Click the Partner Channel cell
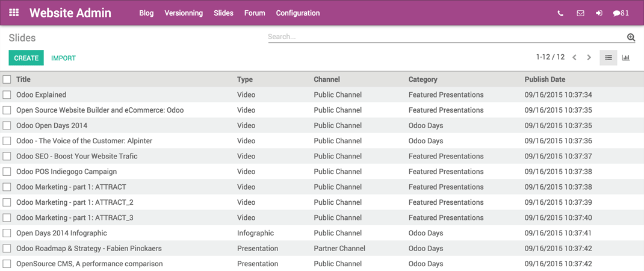Image resolution: width=644 pixels, height=271 pixels. tap(339, 248)
